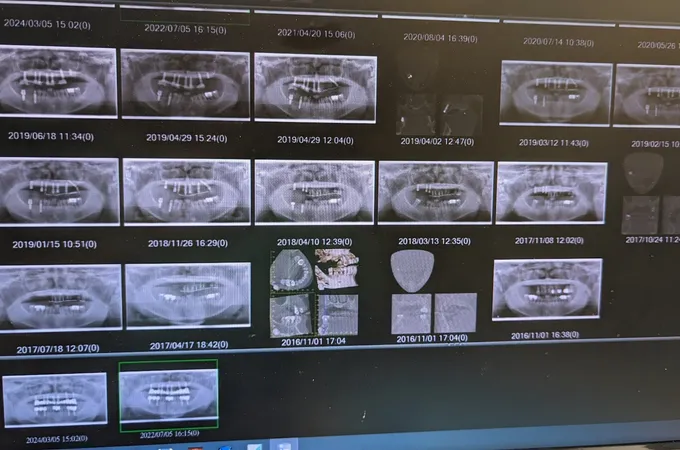This screenshot has width=680, height=450.
Task: Select the panoramic X-ray dated 2017/07/18 12:07
Action: click(60, 297)
